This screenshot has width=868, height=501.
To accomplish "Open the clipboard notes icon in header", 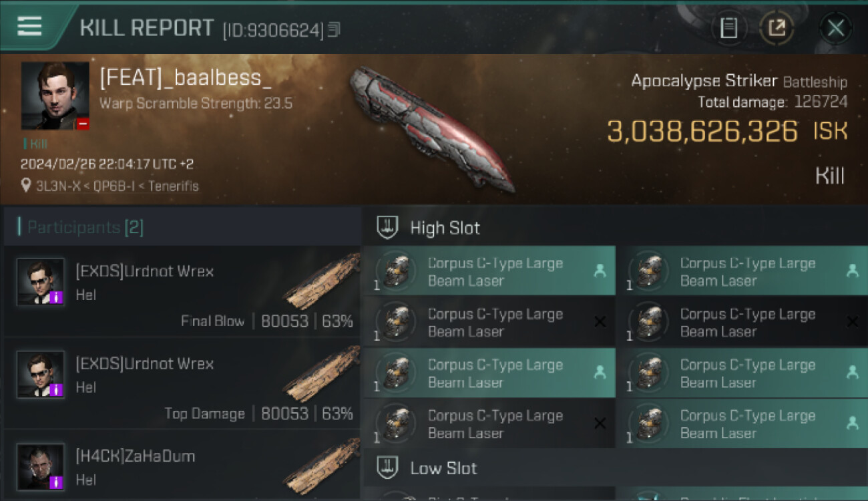I will [728, 28].
